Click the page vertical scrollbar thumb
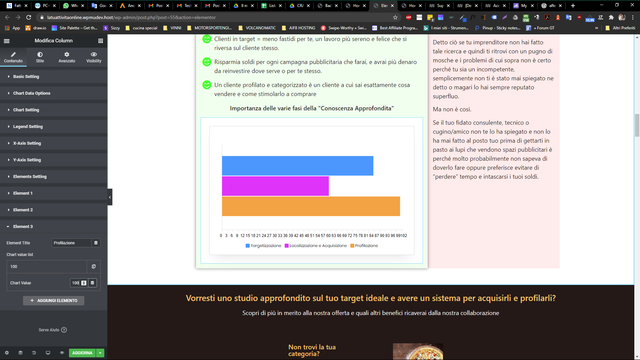This screenshot has width=640, height=360. [637, 126]
